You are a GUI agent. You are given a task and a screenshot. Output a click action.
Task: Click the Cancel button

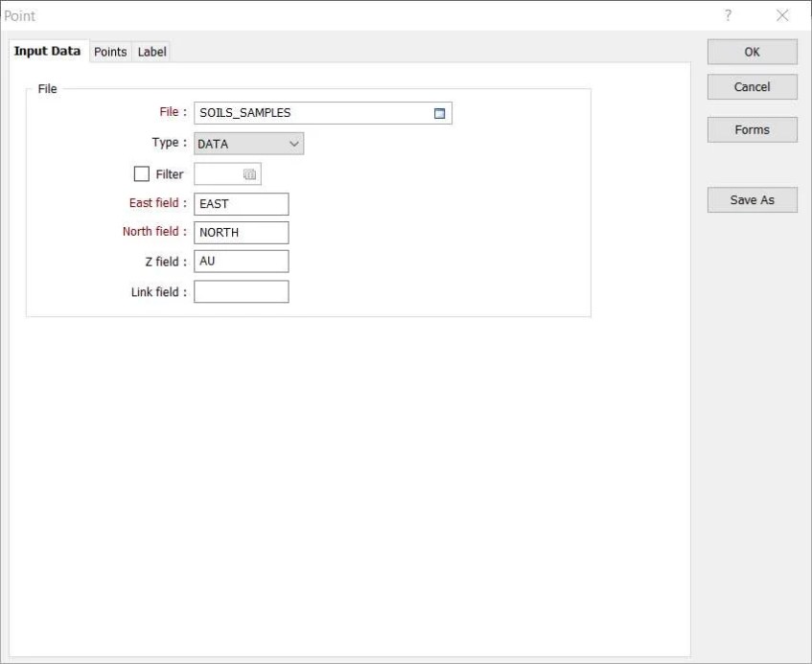(752, 86)
